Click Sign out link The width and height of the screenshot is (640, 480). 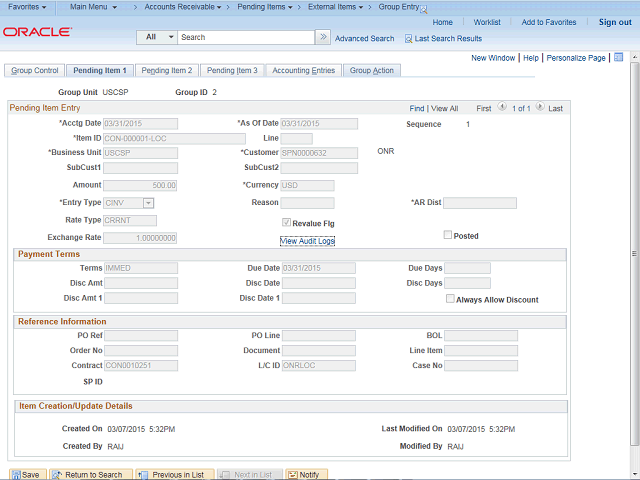[615, 22]
